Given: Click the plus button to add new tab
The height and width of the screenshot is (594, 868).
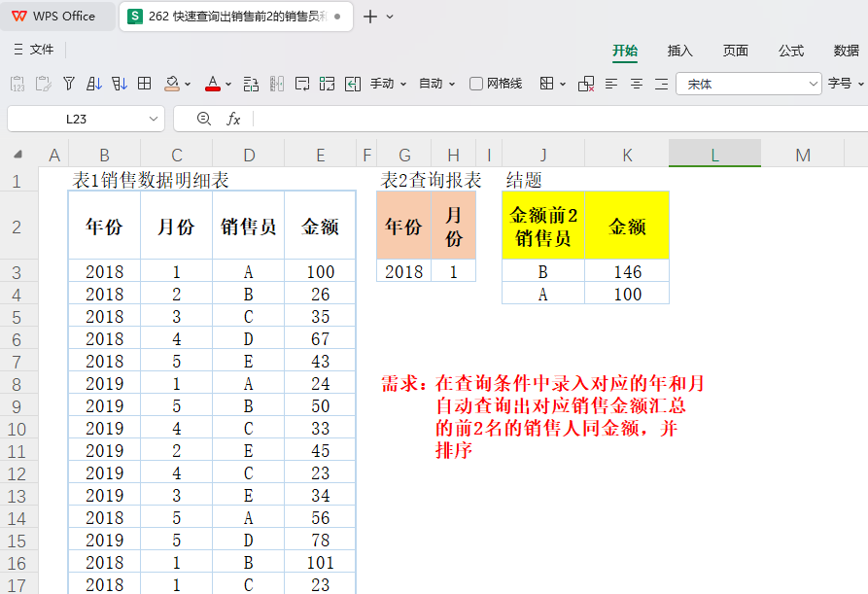Looking at the screenshot, I should tap(369, 17).
